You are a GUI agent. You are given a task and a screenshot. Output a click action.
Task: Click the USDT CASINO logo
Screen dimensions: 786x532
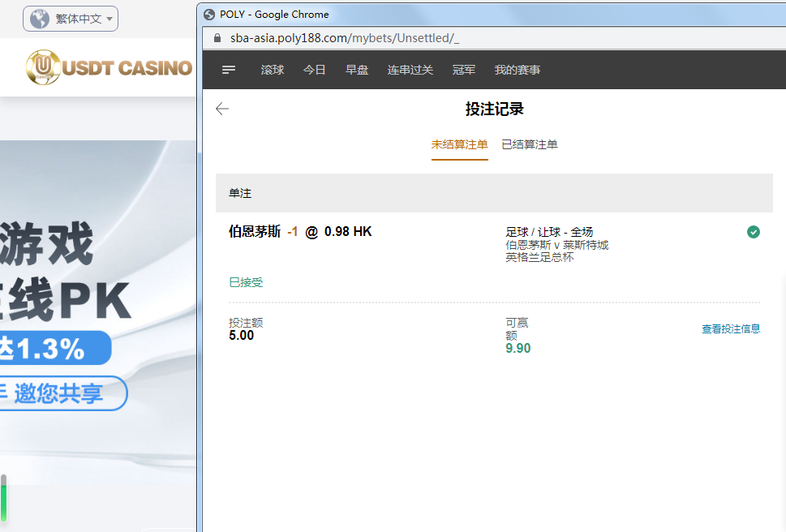tap(109, 67)
